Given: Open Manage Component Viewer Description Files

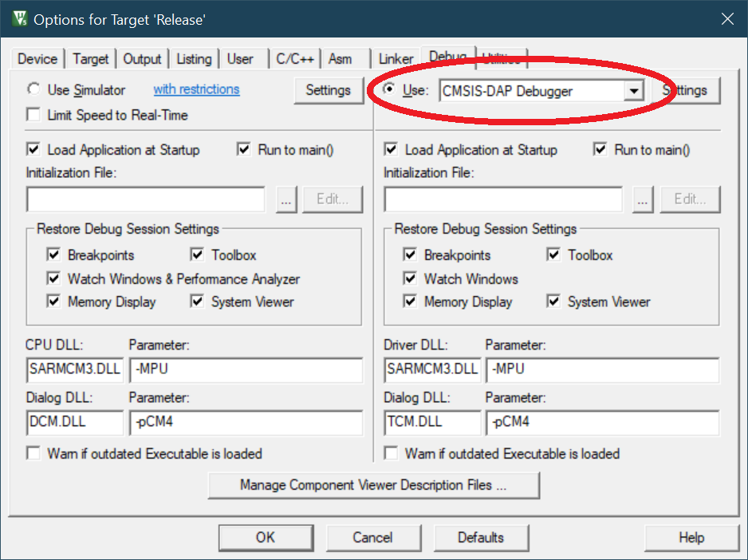Looking at the screenshot, I should tap(373, 485).
